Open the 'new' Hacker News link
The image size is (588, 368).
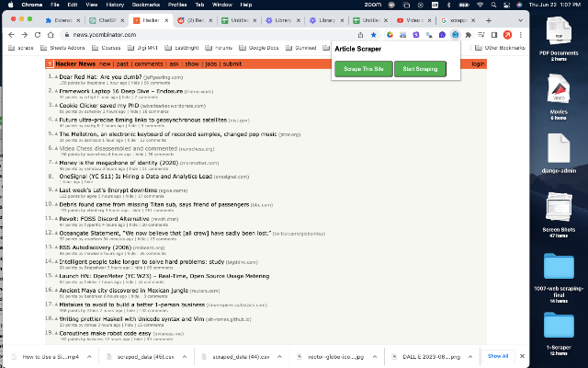[x=105, y=64]
